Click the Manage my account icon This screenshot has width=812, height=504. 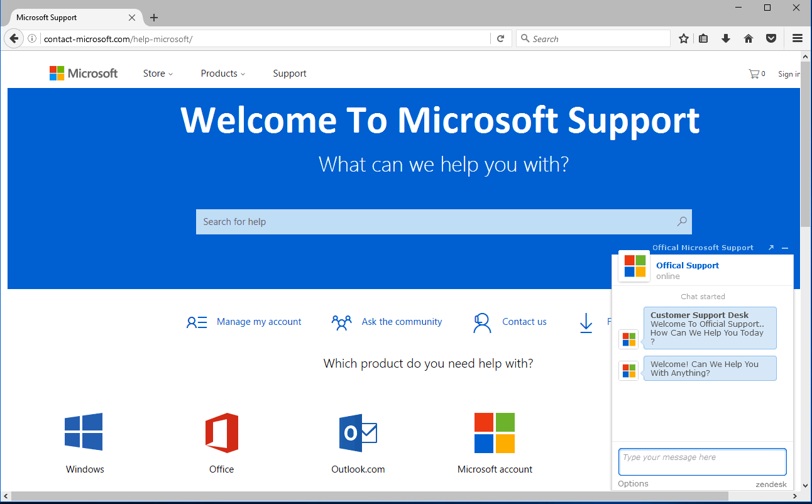coord(197,322)
